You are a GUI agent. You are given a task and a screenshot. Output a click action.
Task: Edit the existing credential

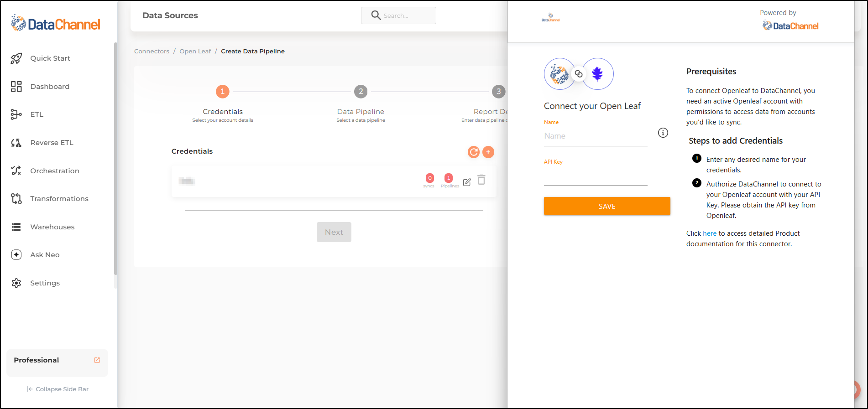pyautogui.click(x=467, y=182)
